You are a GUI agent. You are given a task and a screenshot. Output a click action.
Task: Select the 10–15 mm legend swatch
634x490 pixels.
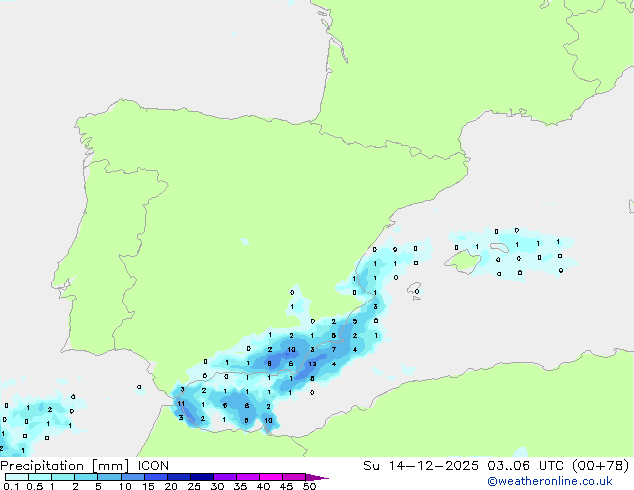point(133,477)
